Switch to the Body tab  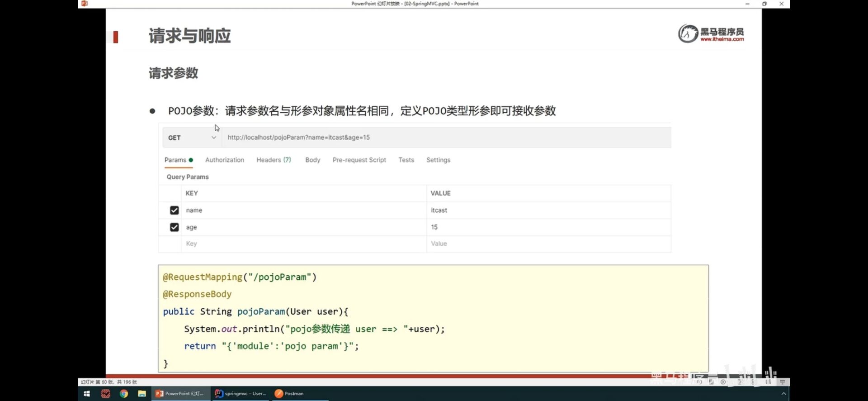tap(312, 160)
